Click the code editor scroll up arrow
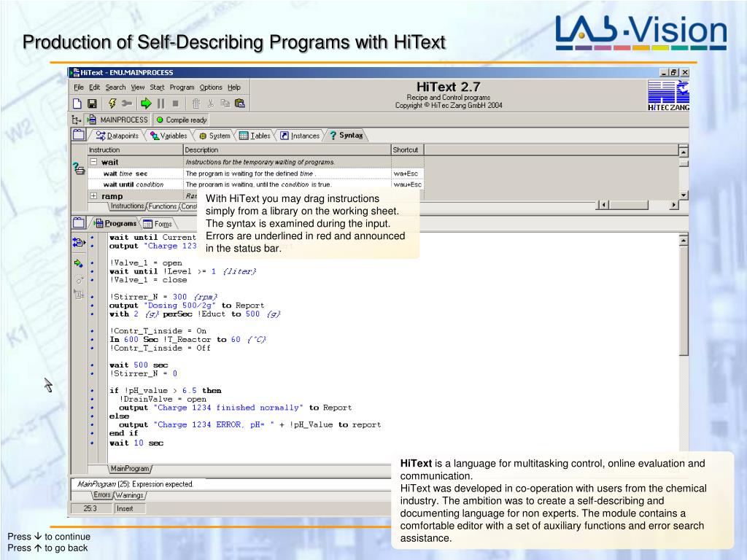The image size is (747, 560). point(684,240)
